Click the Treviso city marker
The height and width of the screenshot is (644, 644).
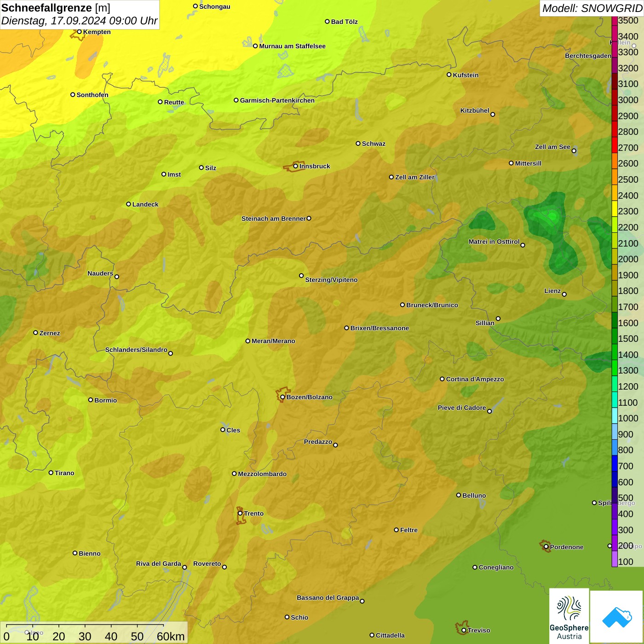464,630
